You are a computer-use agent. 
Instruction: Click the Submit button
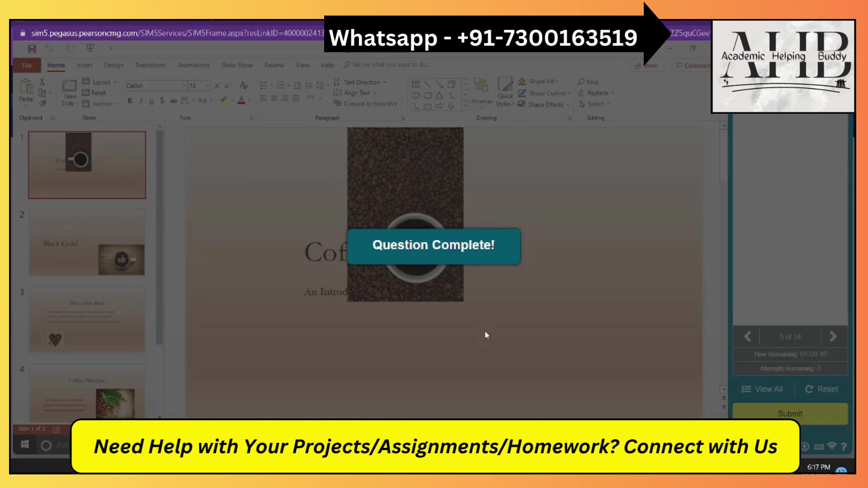coord(790,413)
